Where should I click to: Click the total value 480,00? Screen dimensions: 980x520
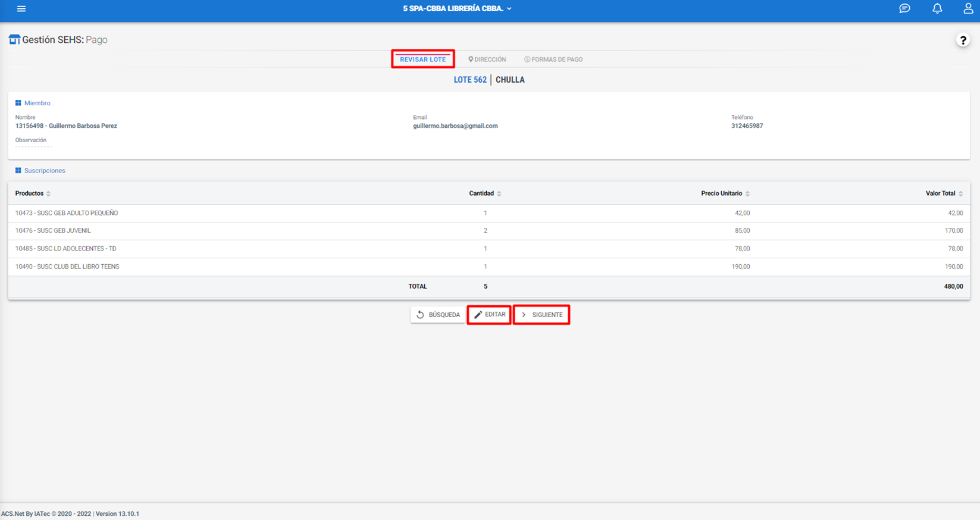coord(953,287)
